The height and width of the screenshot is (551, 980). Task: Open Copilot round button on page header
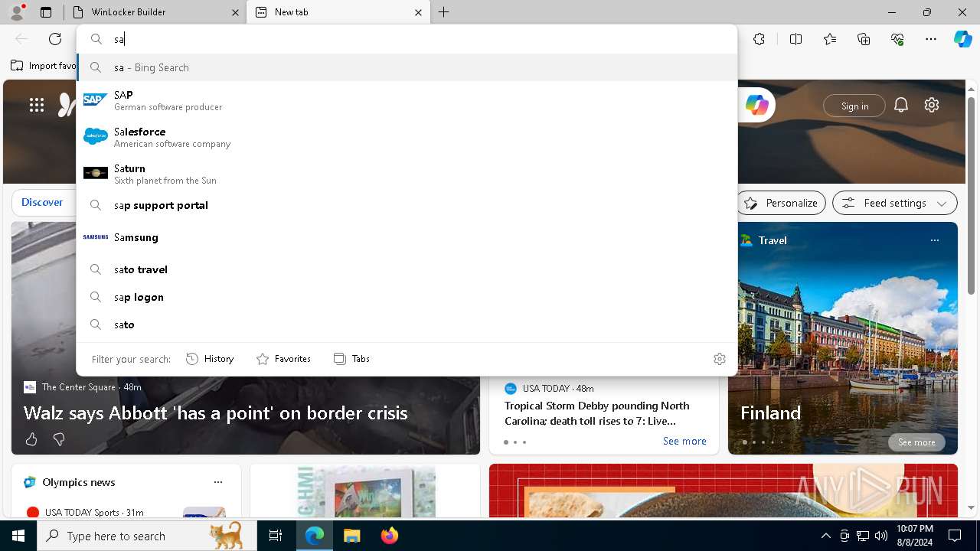click(757, 106)
